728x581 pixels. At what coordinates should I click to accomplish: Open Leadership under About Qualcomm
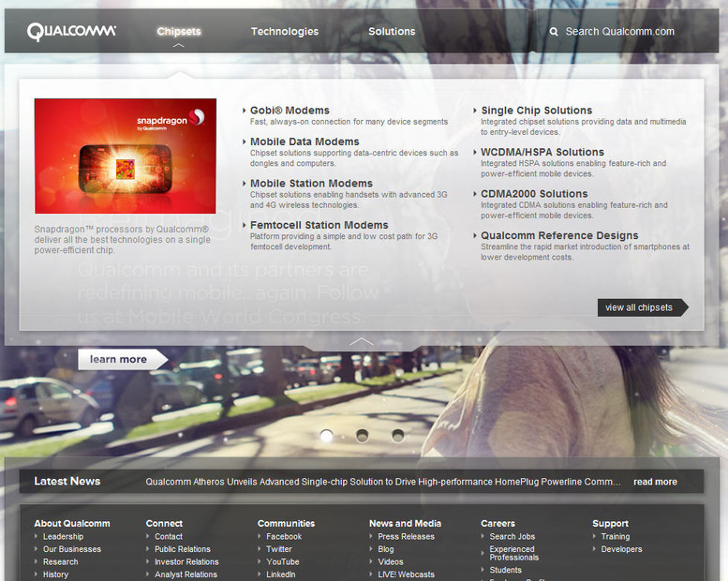[x=63, y=536]
